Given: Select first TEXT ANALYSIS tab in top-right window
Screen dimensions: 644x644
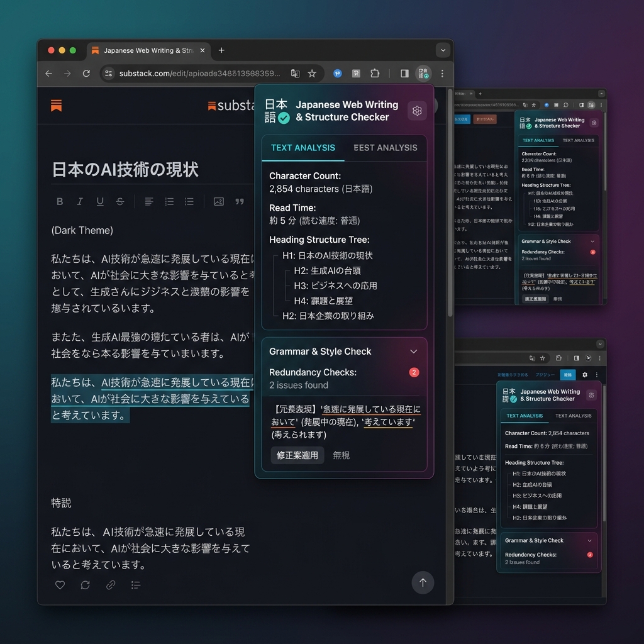Looking at the screenshot, I should (x=538, y=140).
